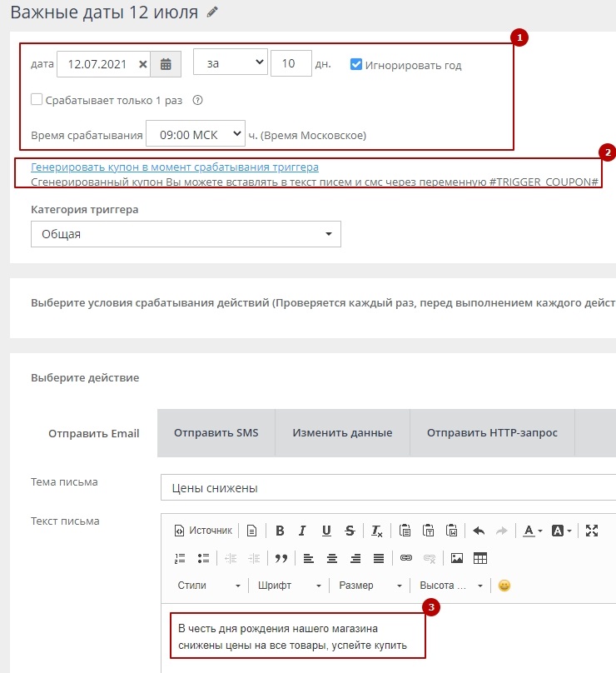Open the emoji smiley picker
This screenshot has height=673, width=616.
[504, 586]
